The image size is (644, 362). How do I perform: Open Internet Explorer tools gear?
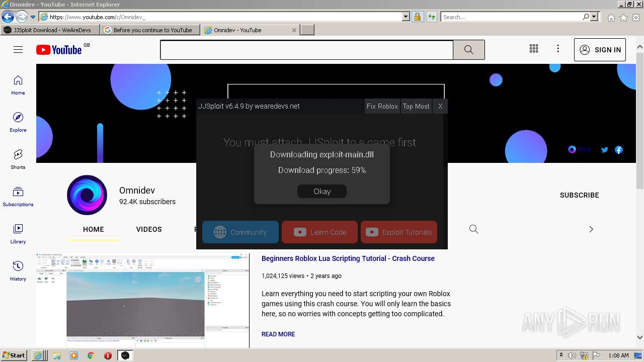(x=636, y=18)
